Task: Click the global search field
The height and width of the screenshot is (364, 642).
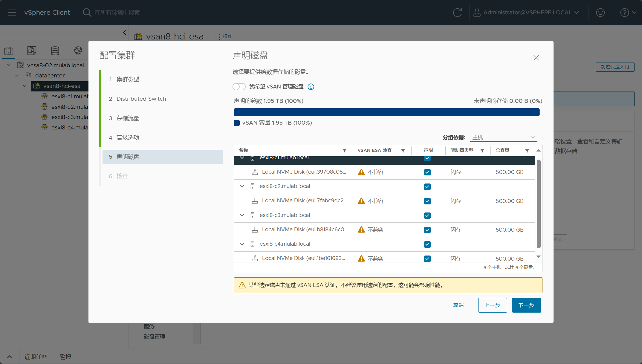Action: pos(117,13)
